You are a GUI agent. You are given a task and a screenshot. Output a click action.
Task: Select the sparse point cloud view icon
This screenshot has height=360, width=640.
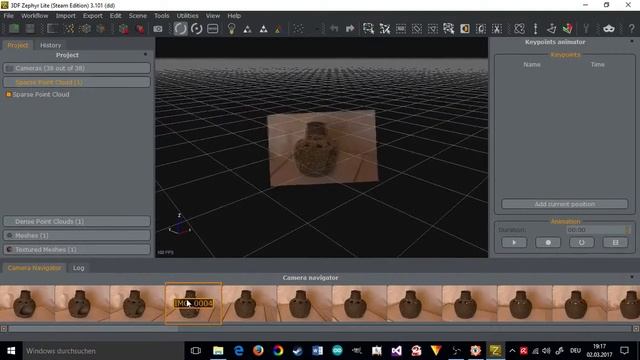tap(70, 29)
